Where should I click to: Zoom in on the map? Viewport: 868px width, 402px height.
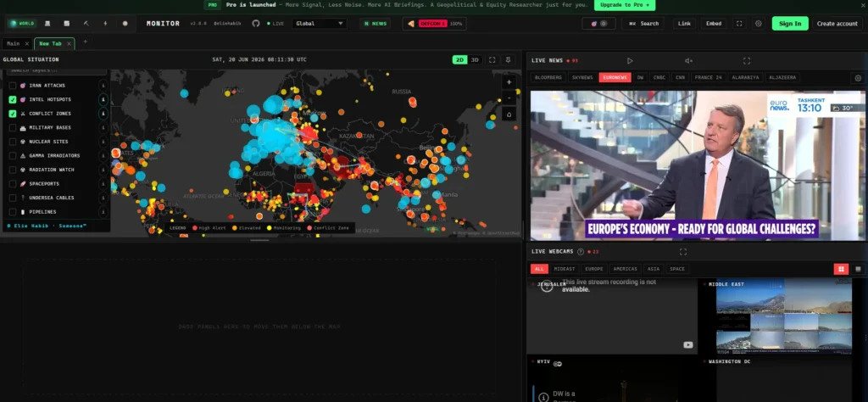point(509,82)
